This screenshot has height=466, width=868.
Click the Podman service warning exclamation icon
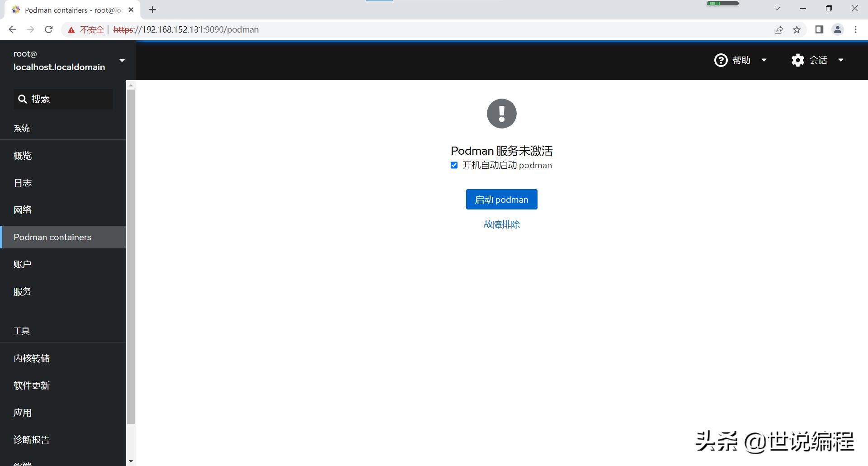[501, 114]
